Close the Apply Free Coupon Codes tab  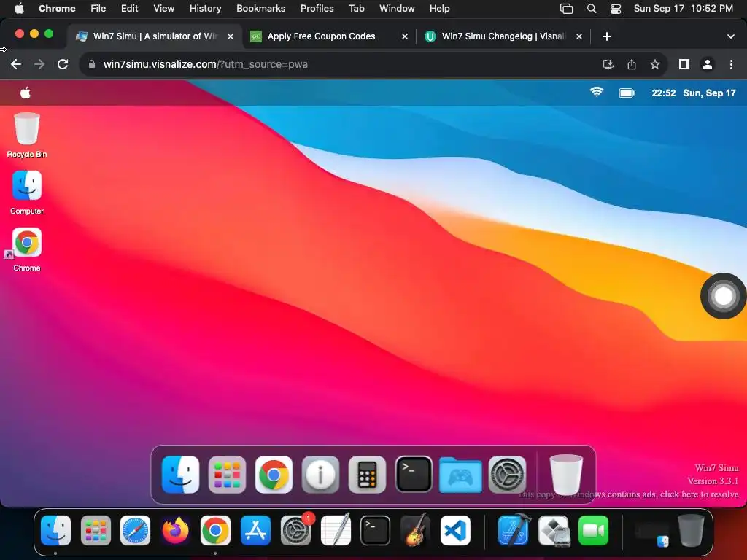tap(404, 36)
